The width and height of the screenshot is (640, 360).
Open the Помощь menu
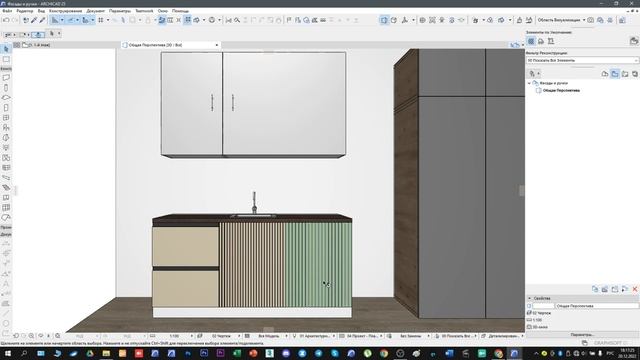(180, 11)
